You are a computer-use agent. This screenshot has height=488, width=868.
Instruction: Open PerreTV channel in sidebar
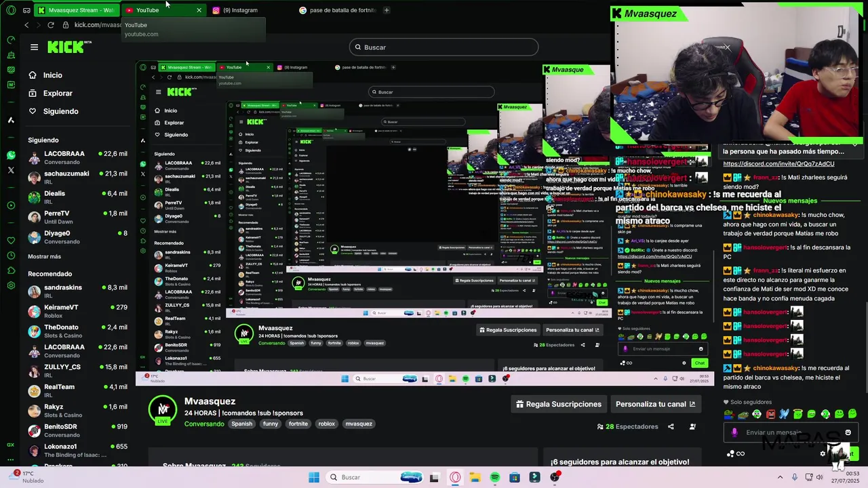pos(78,217)
